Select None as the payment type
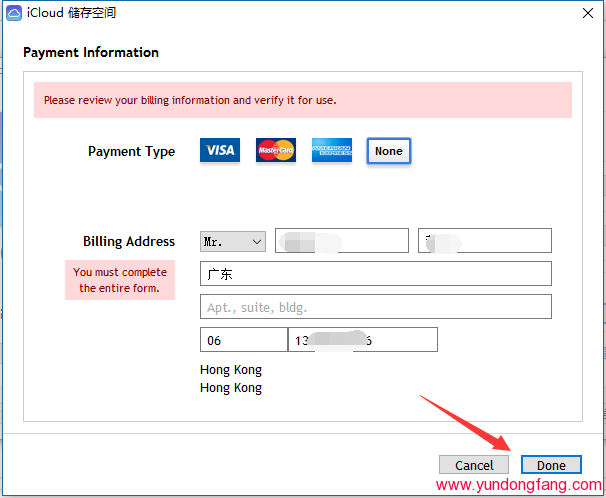 tap(389, 151)
